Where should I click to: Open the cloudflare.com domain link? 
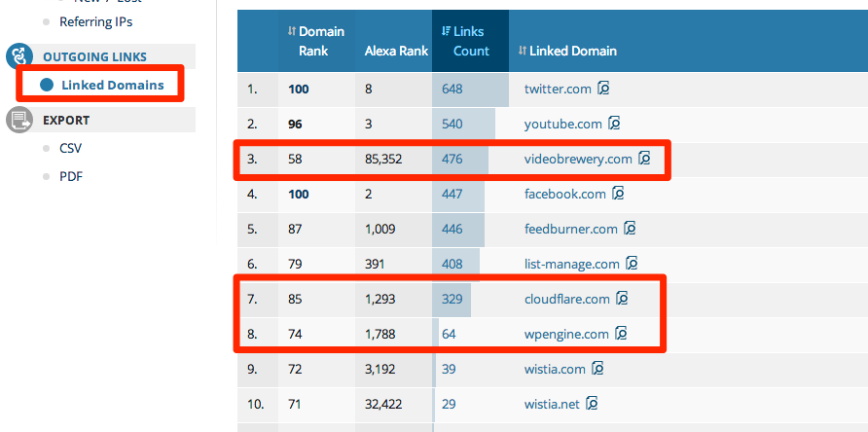point(567,299)
